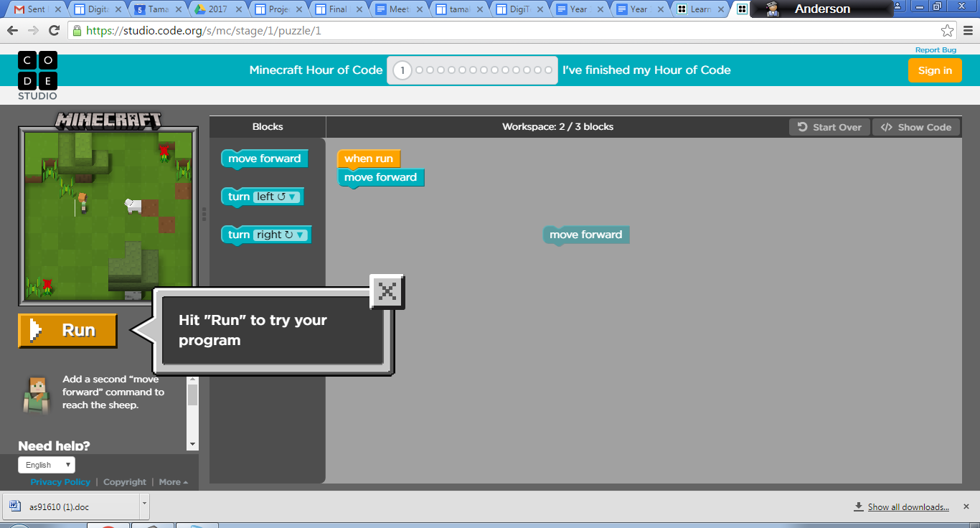
Task: Click the last puzzle progress bubble
Action: tap(549, 70)
